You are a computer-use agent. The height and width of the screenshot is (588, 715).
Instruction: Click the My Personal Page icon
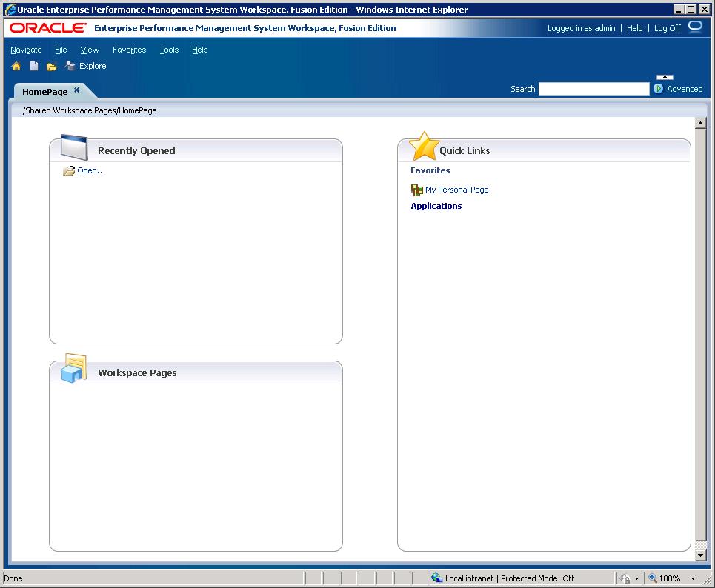click(x=417, y=190)
